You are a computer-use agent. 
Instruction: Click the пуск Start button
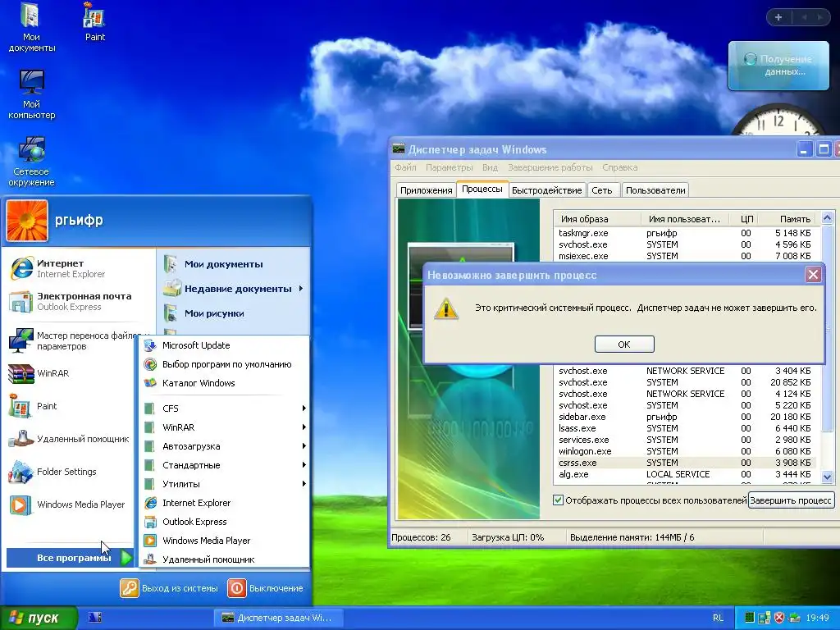pos(39,618)
